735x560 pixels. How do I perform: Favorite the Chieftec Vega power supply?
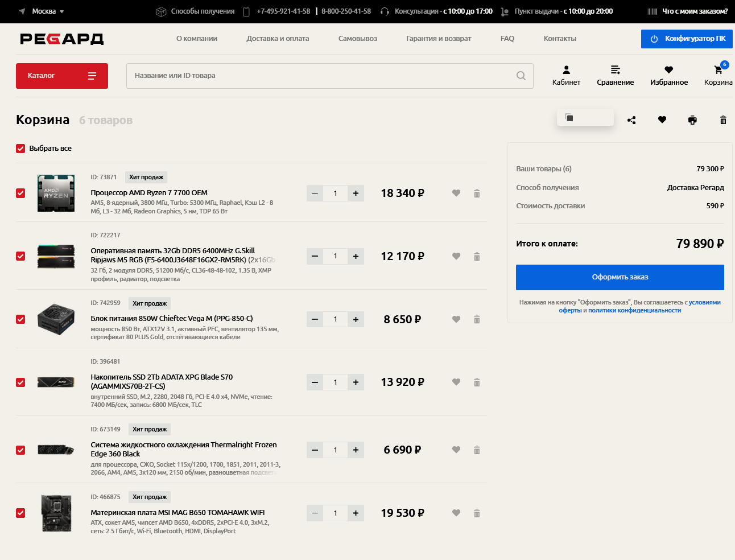pos(456,319)
